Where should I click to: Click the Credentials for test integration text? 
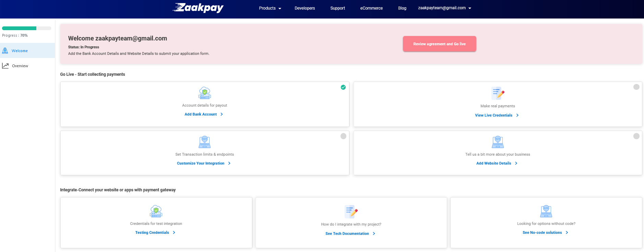[156, 224]
